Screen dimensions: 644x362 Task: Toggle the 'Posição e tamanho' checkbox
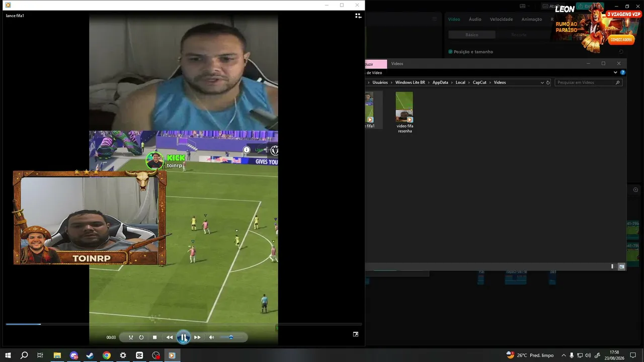click(x=450, y=52)
